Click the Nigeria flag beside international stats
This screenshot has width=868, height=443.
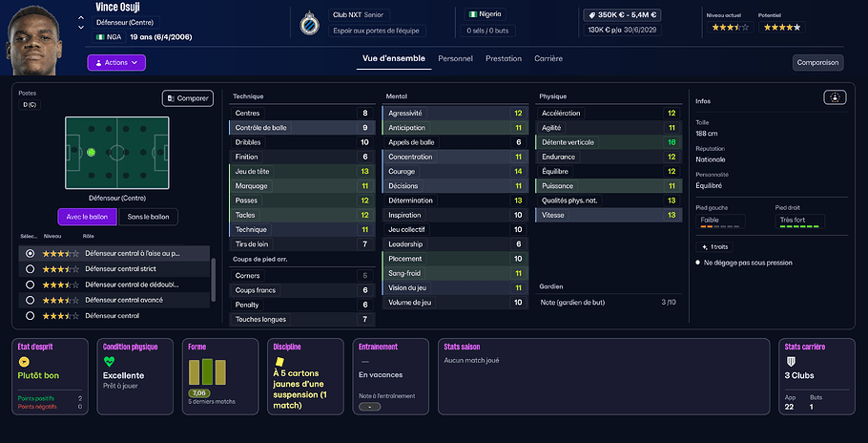(474, 14)
